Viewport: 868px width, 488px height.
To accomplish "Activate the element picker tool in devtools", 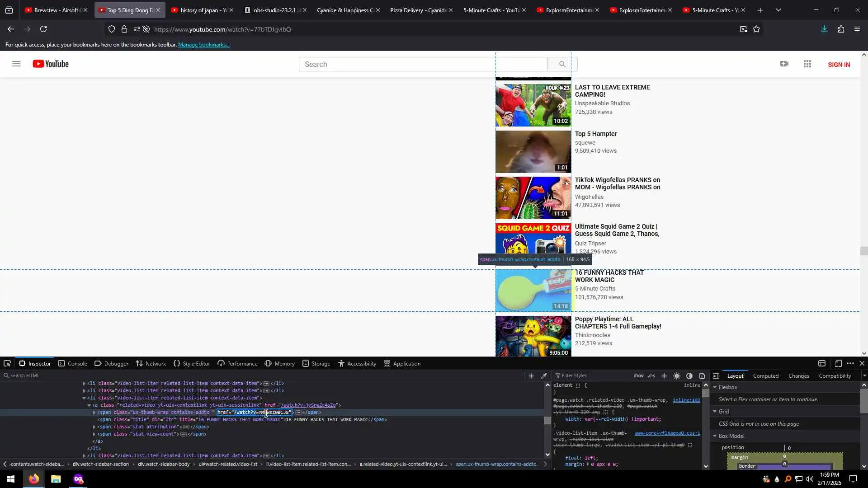I will pos(7,364).
